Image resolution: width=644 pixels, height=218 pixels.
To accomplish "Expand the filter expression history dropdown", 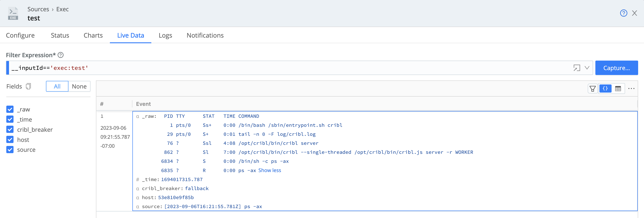I will 587,68.
